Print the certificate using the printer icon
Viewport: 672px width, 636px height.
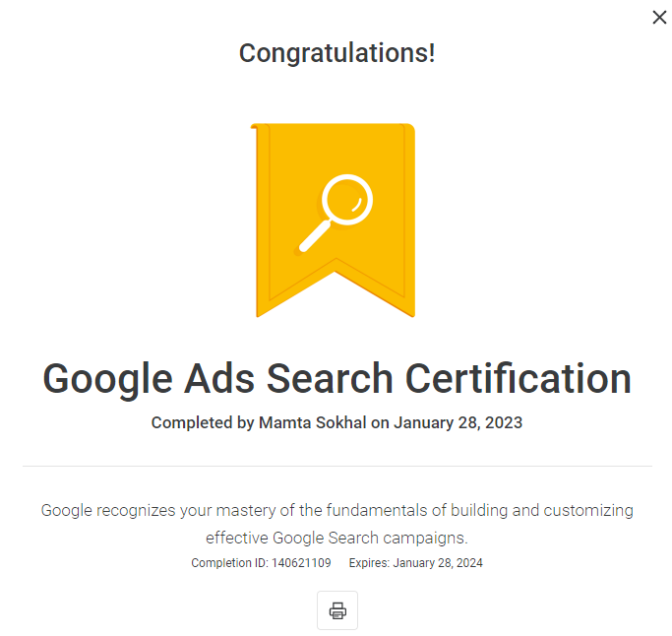[337, 609]
